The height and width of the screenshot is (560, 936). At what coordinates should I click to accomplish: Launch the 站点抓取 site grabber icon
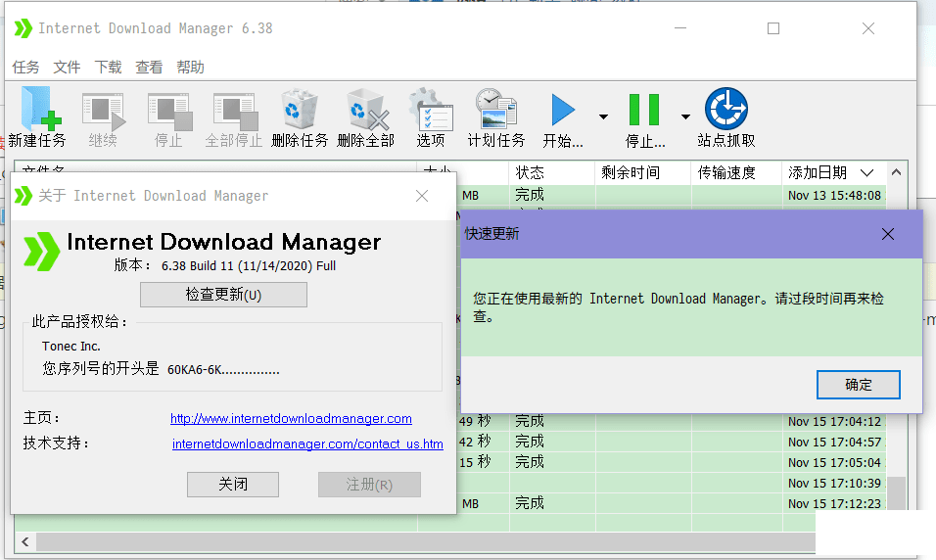725,109
